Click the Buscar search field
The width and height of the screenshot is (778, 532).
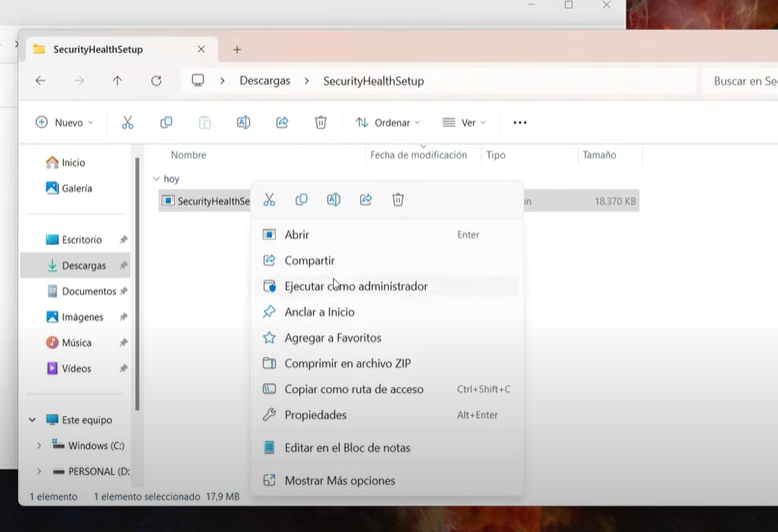[740, 81]
